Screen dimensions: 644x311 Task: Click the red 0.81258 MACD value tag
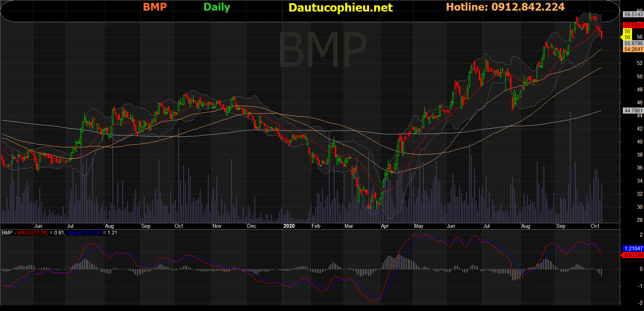pos(633,255)
